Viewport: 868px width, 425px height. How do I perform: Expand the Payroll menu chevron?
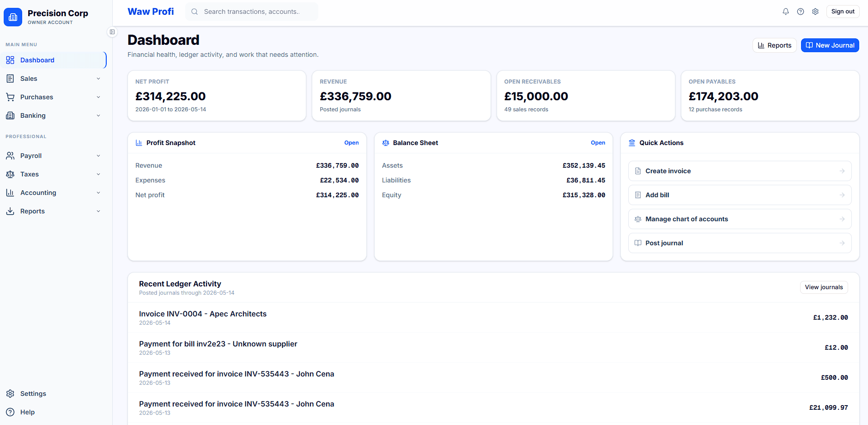click(x=98, y=156)
